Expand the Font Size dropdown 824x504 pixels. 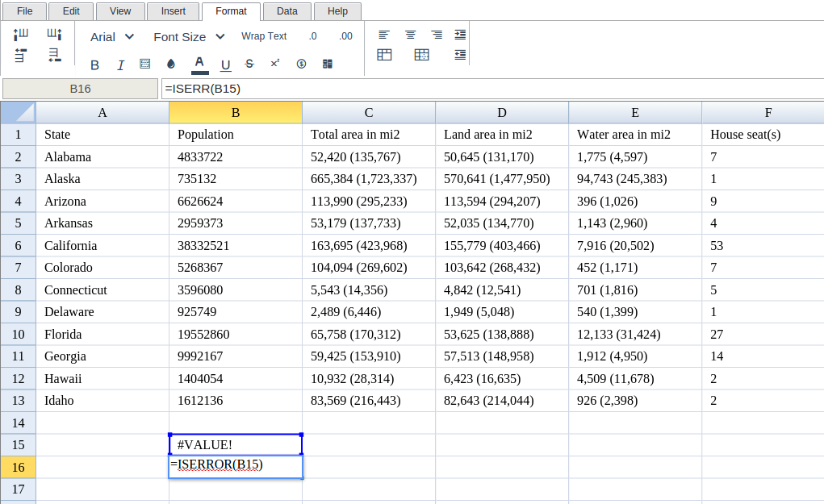click(190, 36)
